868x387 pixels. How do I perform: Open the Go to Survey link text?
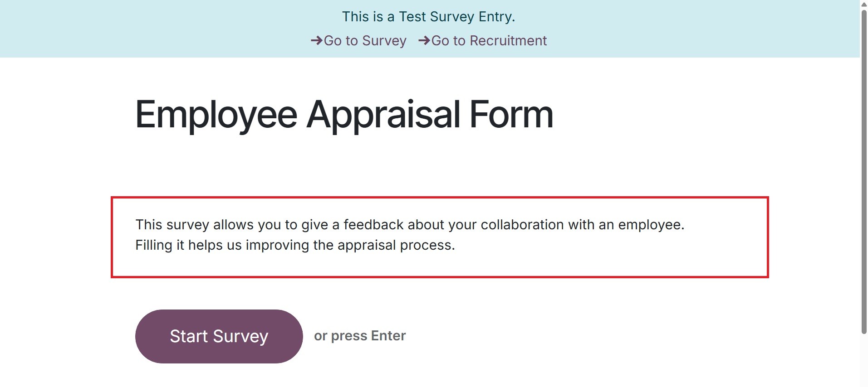(365, 41)
